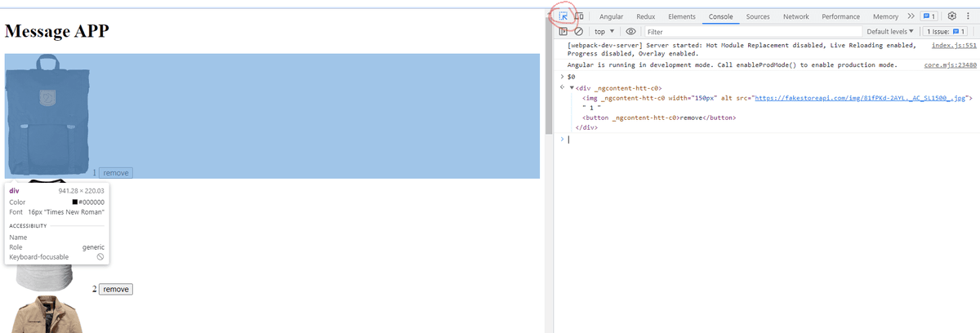Clear the console with the ban icon
Viewport: 980px width, 333px height.
coord(578,32)
